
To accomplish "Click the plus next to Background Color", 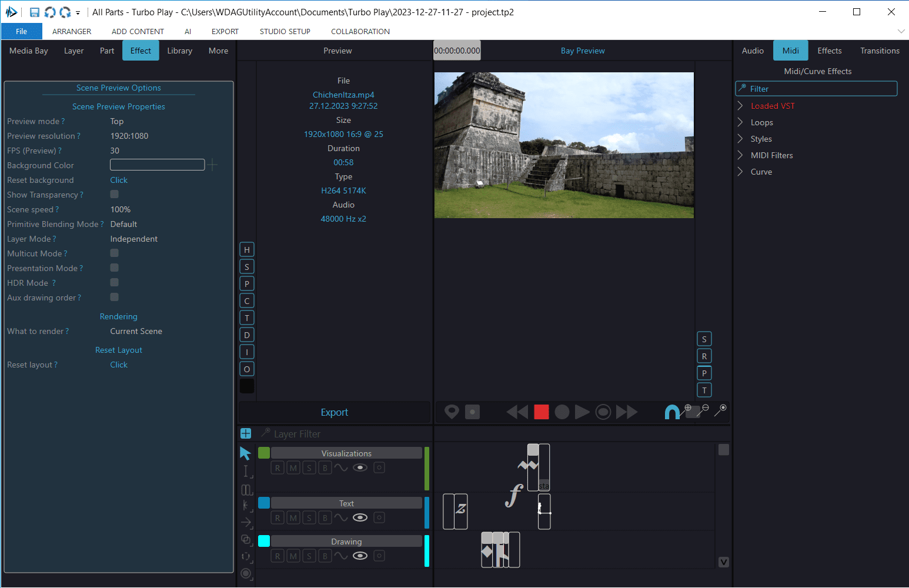I will [x=213, y=165].
